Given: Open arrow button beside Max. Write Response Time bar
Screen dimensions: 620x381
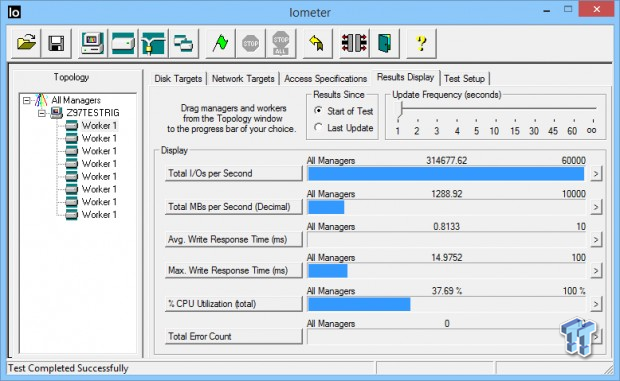Looking at the screenshot, I should [596, 271].
